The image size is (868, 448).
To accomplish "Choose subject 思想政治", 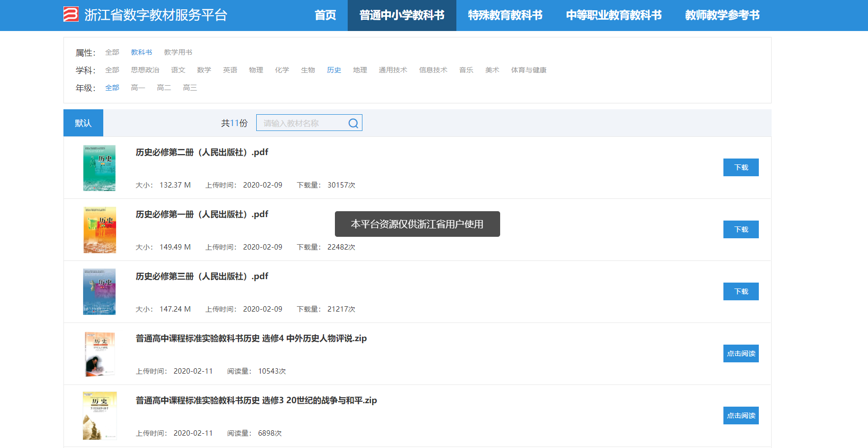I will coord(145,70).
